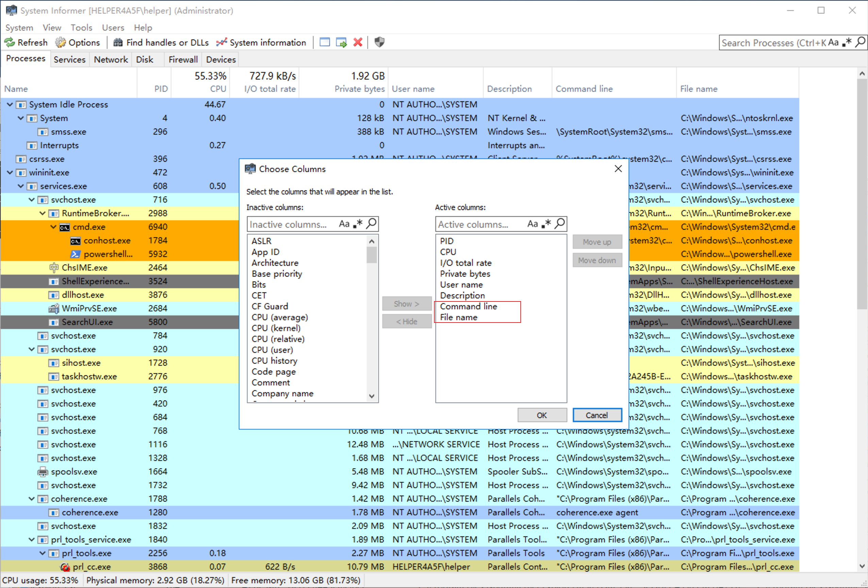Switch to the Services tab

tap(69, 59)
